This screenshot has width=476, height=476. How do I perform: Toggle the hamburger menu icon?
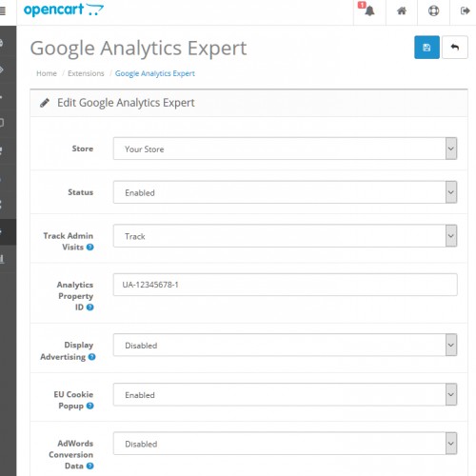click(x=3, y=11)
